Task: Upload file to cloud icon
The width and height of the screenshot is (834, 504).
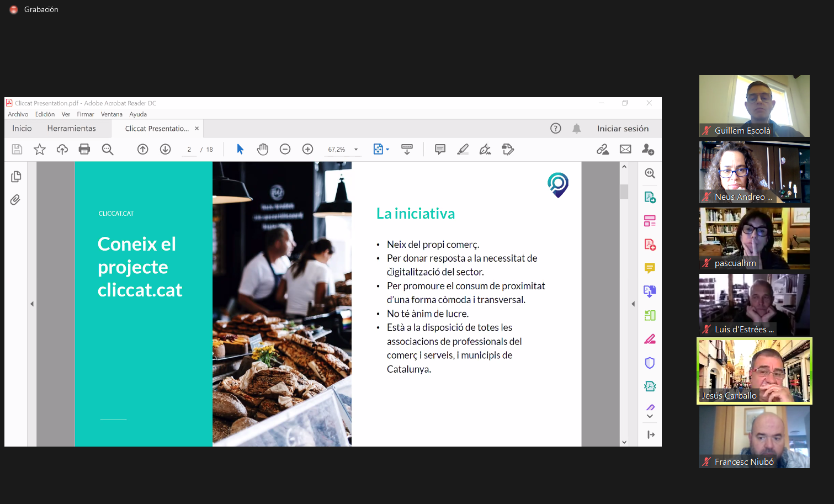Action: [x=62, y=149]
